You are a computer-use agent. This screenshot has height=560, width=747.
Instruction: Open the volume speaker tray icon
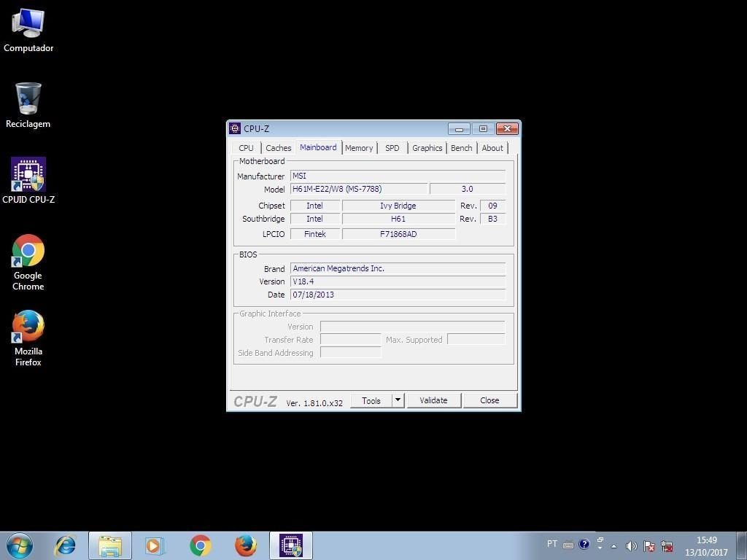[x=631, y=546]
